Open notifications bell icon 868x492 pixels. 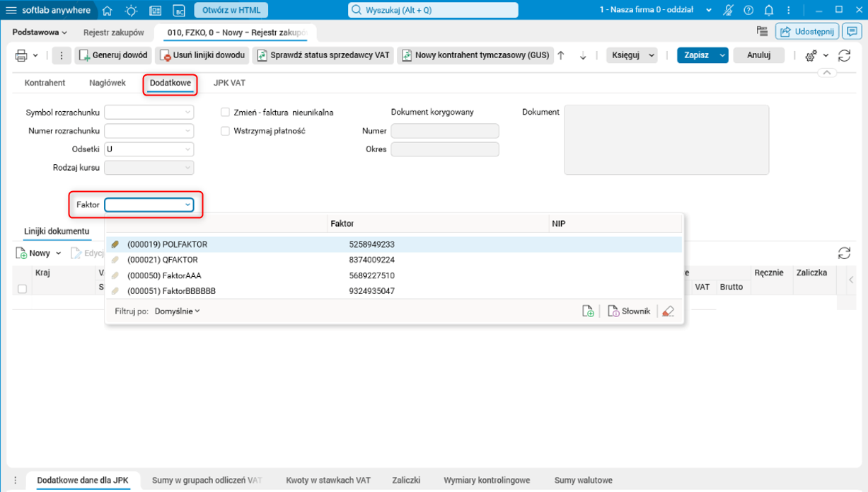coord(769,11)
